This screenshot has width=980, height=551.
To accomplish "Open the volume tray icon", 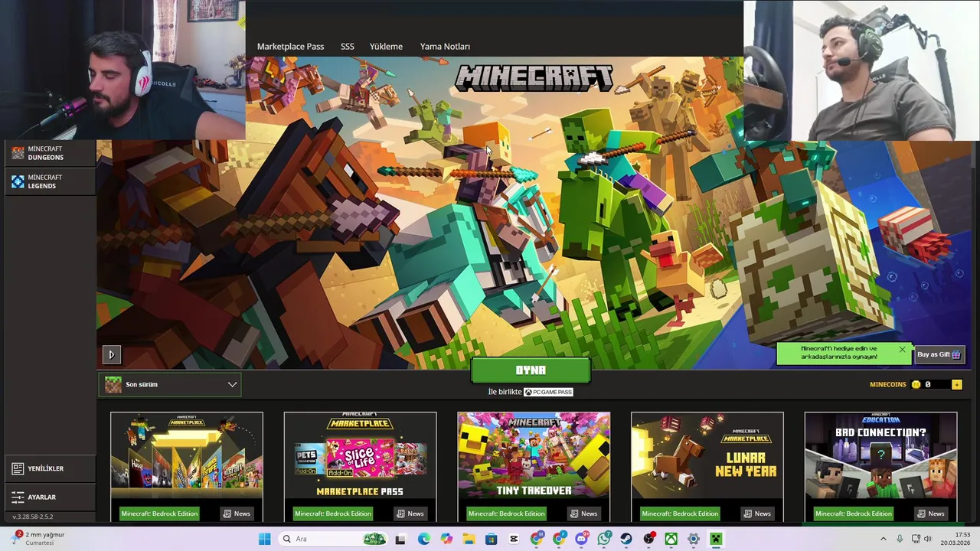I will (927, 539).
